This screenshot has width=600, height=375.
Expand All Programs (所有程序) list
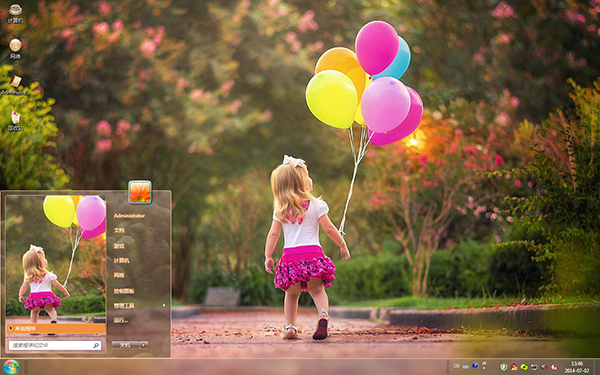tap(56, 328)
